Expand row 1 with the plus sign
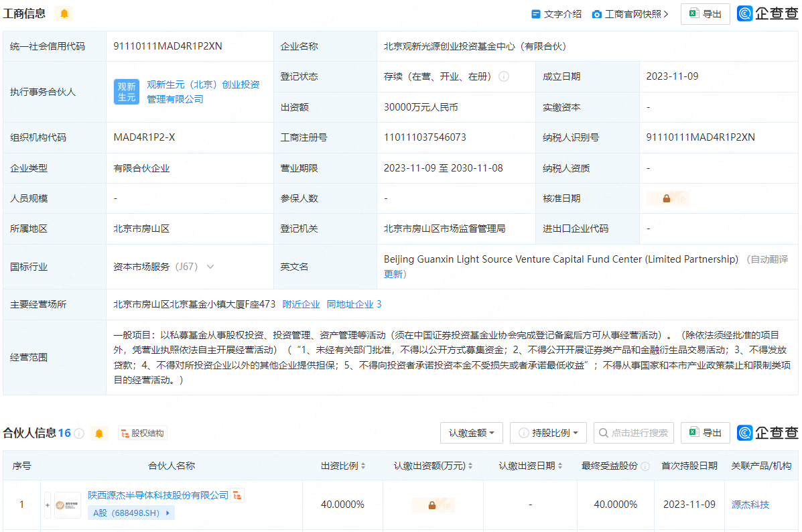 point(48,505)
